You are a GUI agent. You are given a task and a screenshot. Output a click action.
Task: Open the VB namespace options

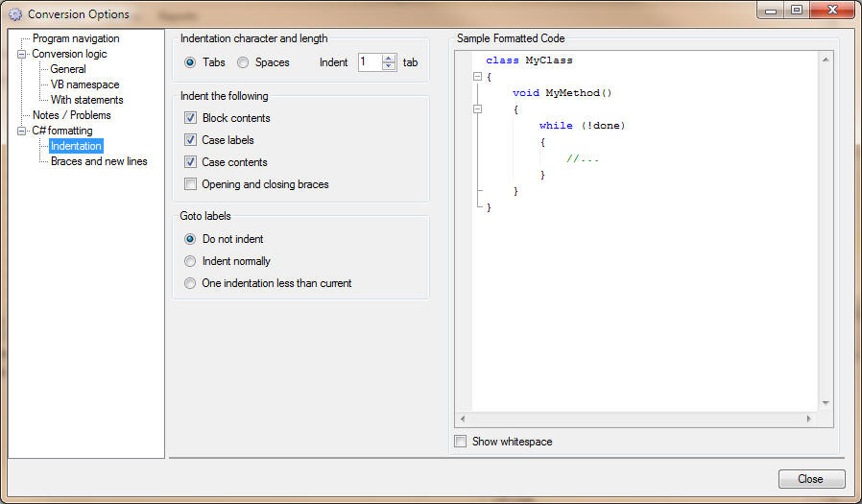tap(84, 84)
